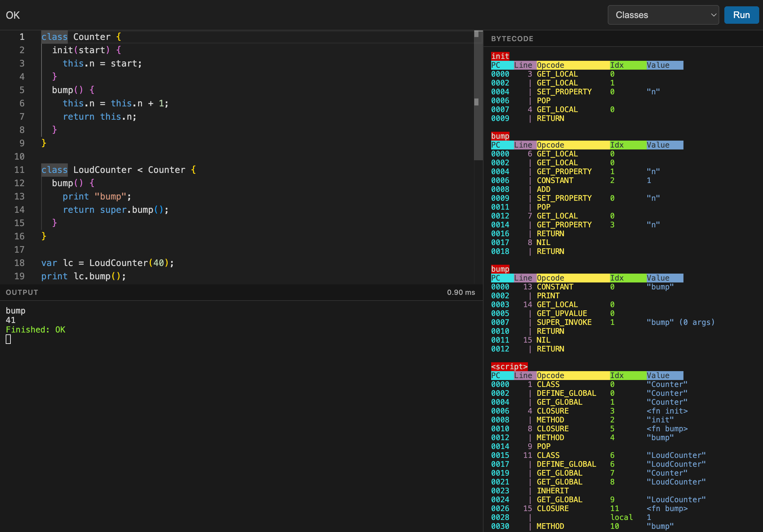The height and width of the screenshot is (532, 763).
Task: Click the red 'init' function label
Action: tap(500, 56)
